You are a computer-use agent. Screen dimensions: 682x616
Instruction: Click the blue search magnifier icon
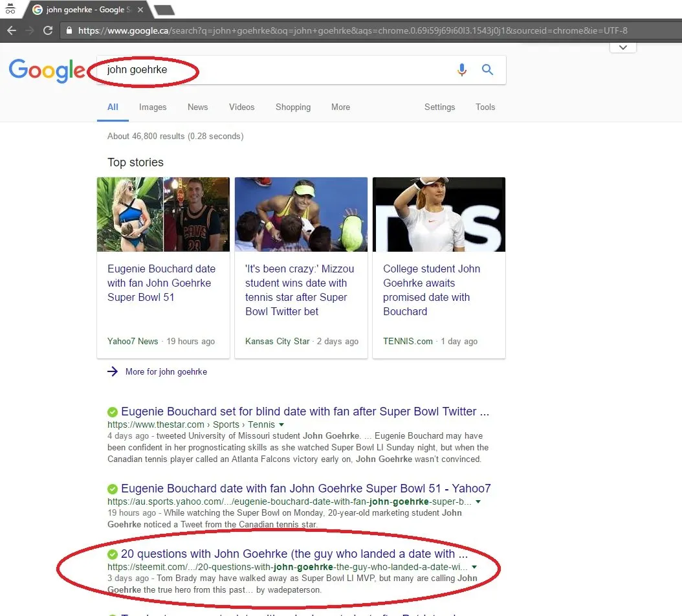(488, 70)
